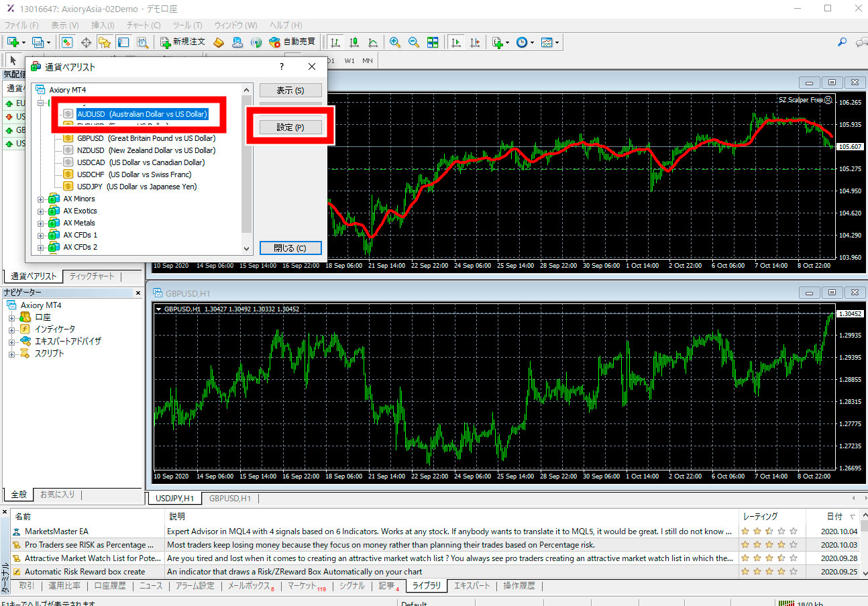Image resolution: width=868 pixels, height=606 pixels.
Task: Click the chat bubble icon at top right
Action: [x=862, y=42]
